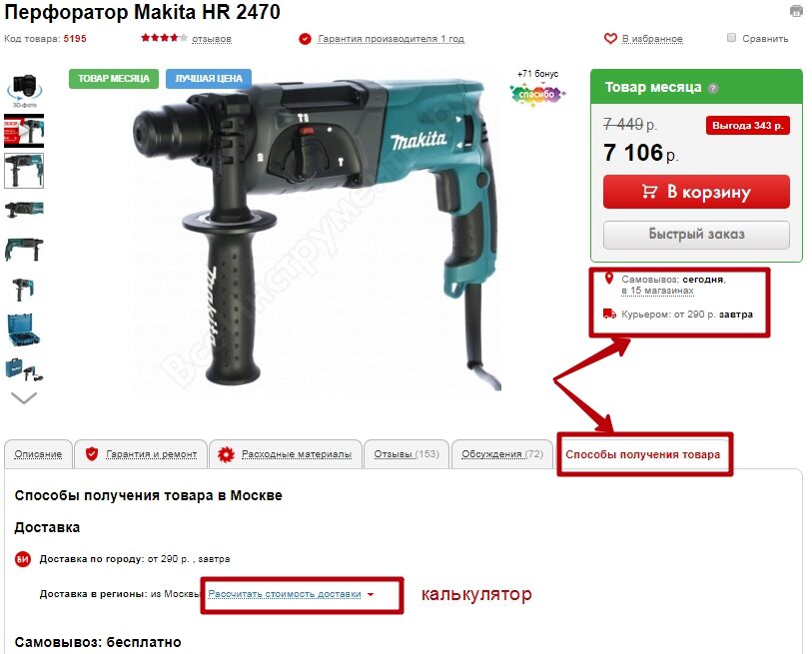Open the video thumbnail with play button
Viewport: 812px width, 654px height.
pyautogui.click(x=24, y=131)
